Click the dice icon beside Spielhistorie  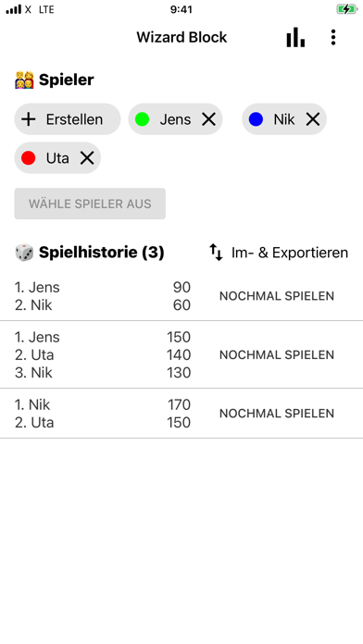pos(24,253)
